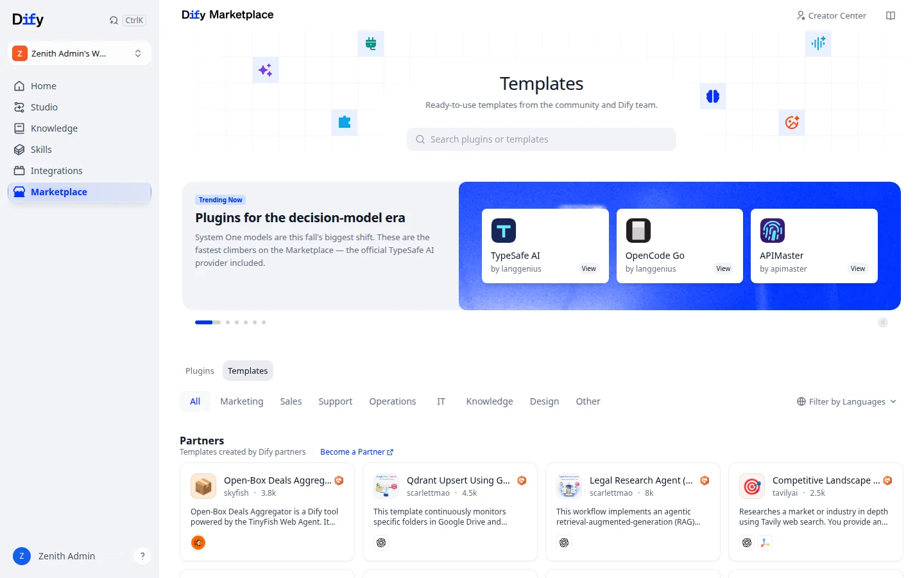Click the Skills icon in the sidebar
This screenshot has height=578, width=924.
coord(19,150)
